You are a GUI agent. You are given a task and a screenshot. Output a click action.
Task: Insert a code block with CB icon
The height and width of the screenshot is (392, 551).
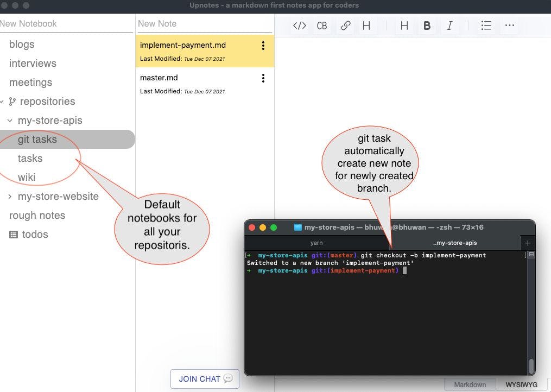[x=322, y=26]
